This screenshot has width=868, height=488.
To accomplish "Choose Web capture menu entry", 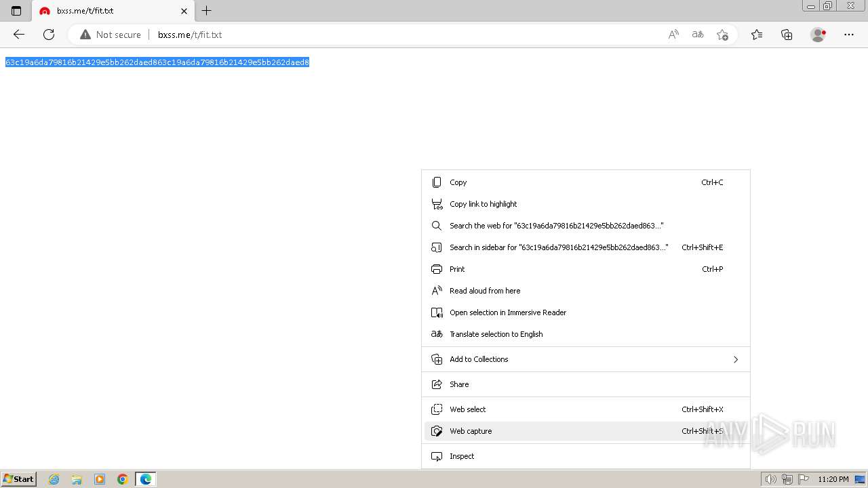I will point(586,431).
